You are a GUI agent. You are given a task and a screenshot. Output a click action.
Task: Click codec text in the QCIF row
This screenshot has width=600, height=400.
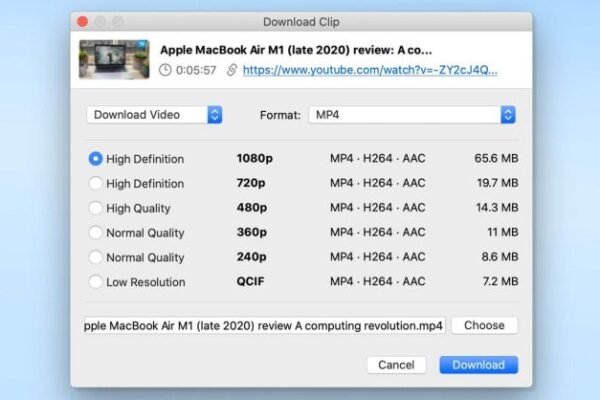(x=378, y=281)
